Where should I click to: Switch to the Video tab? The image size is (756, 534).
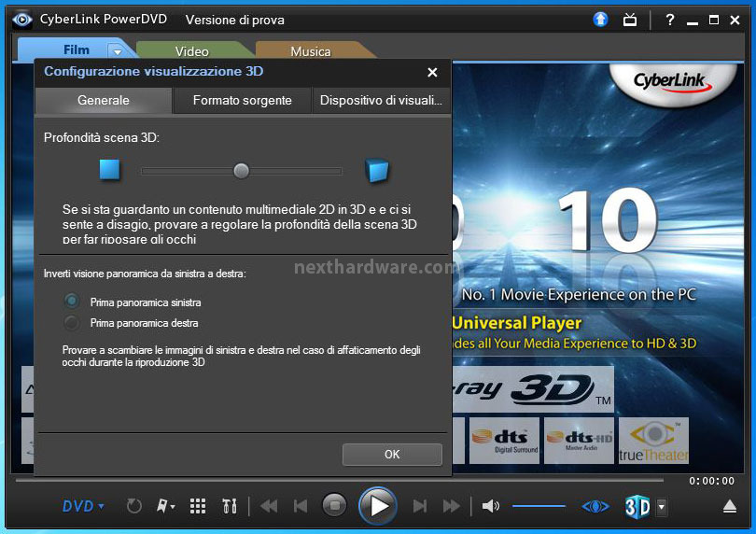coord(192,51)
